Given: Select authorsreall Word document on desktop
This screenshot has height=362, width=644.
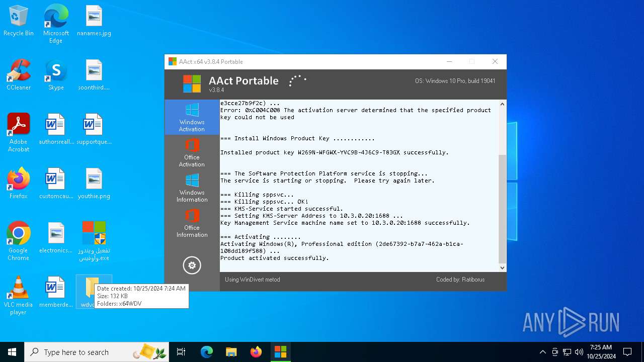Looking at the screenshot, I should [56, 130].
